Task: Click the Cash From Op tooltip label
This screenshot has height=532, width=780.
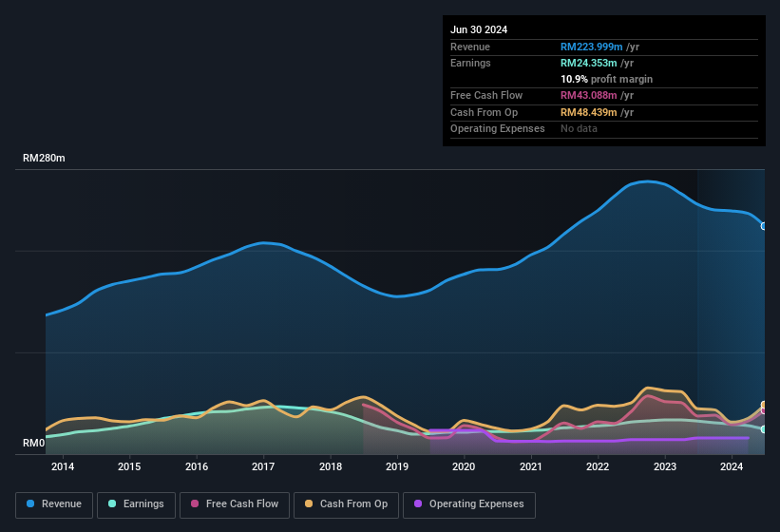Action: coord(484,112)
